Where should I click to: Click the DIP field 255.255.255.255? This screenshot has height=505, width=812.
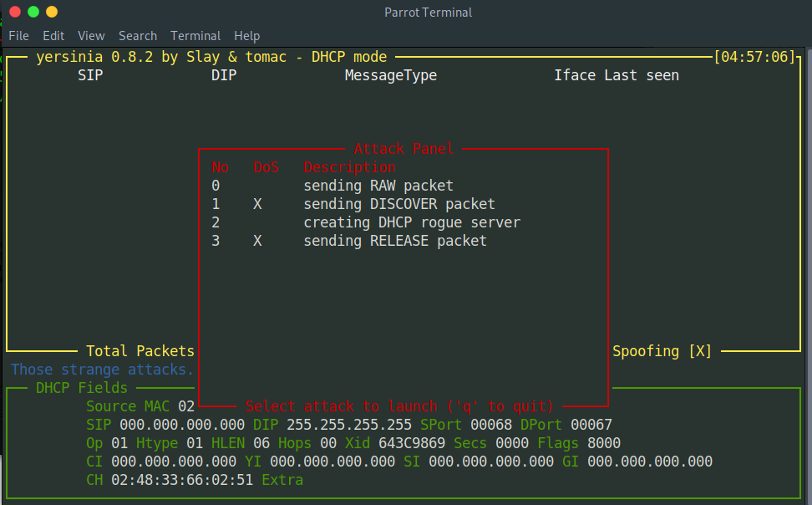349,425
